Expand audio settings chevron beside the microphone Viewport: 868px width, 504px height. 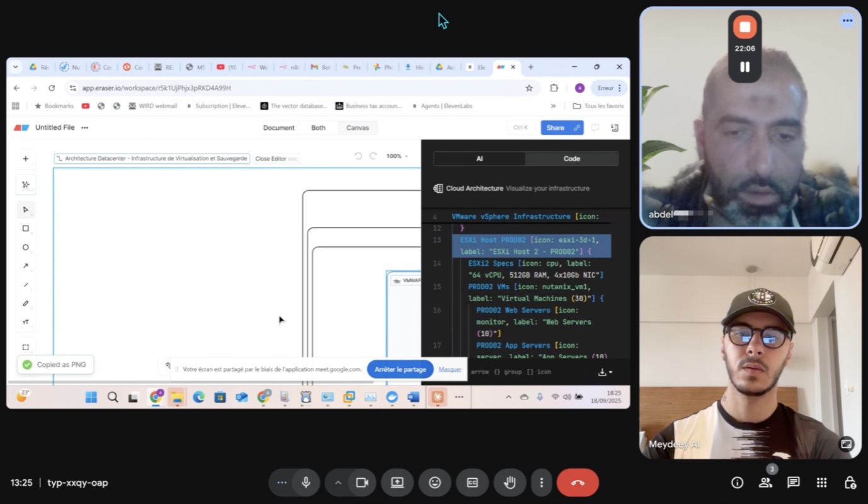338,483
